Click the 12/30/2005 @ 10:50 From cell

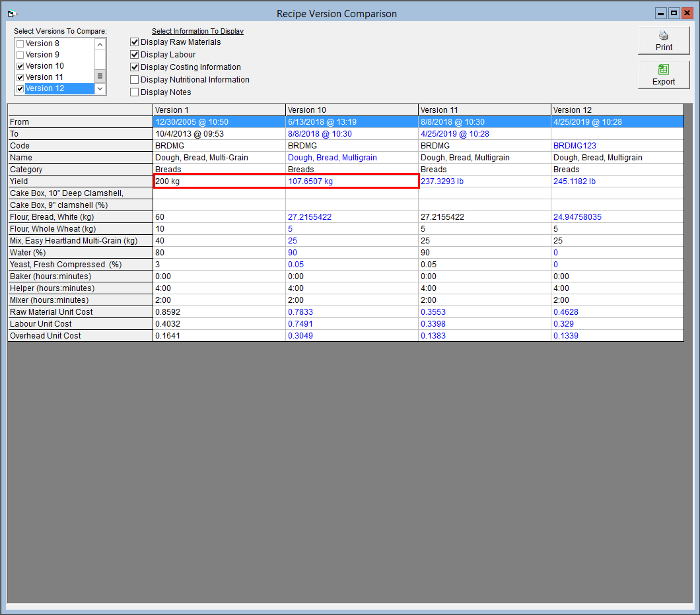point(219,122)
